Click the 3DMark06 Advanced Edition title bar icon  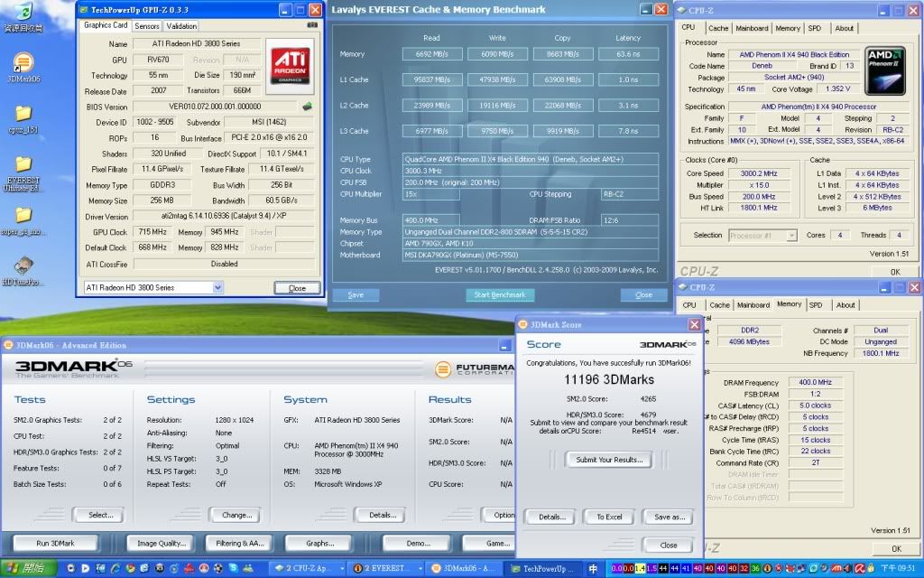[8, 345]
